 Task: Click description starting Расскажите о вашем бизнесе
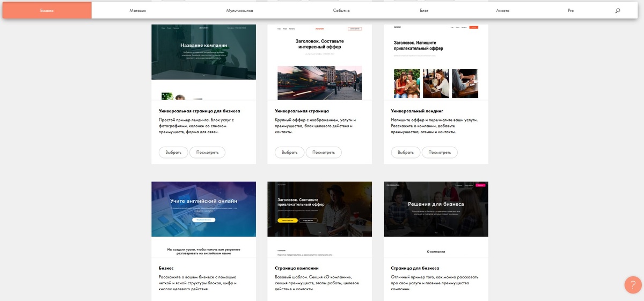[197, 283]
